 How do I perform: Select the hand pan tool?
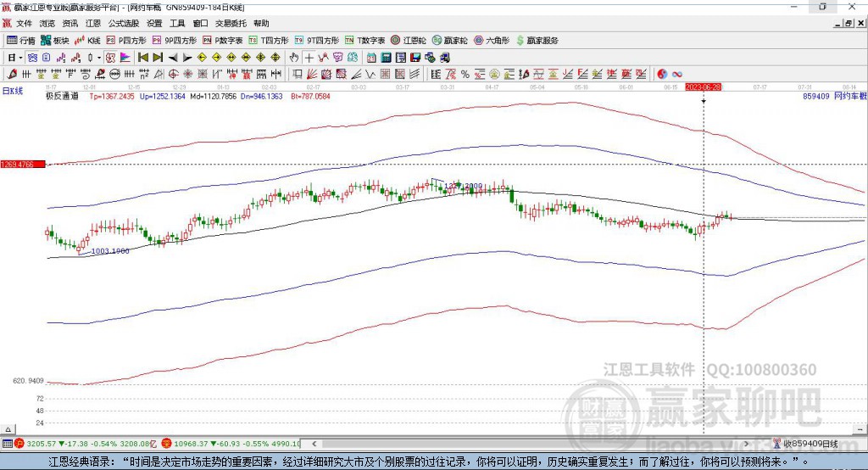point(294,58)
